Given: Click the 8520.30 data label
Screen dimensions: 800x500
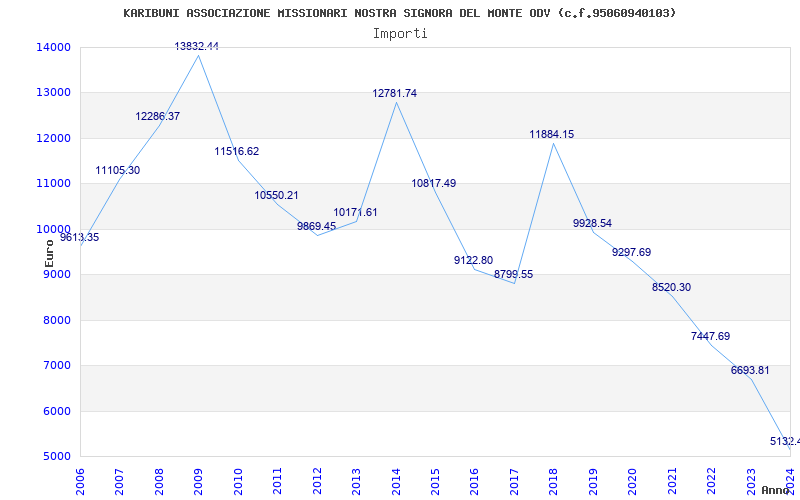Looking at the screenshot, I should click(671, 287).
